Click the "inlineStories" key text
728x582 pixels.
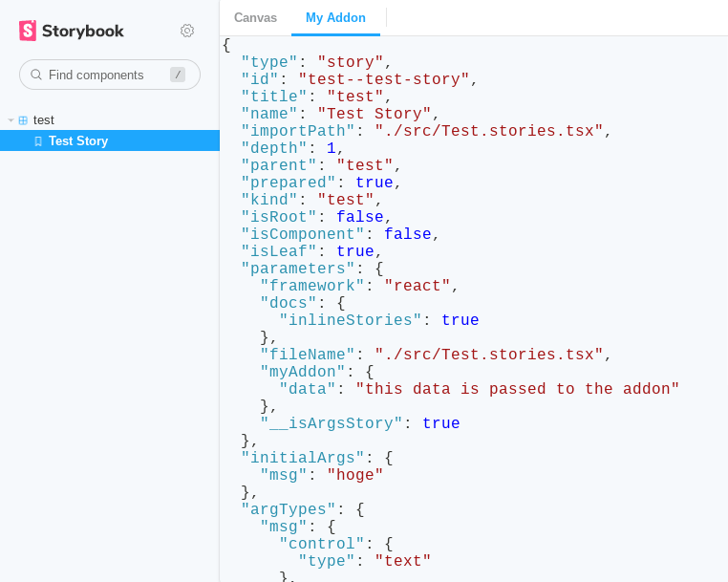point(351,319)
